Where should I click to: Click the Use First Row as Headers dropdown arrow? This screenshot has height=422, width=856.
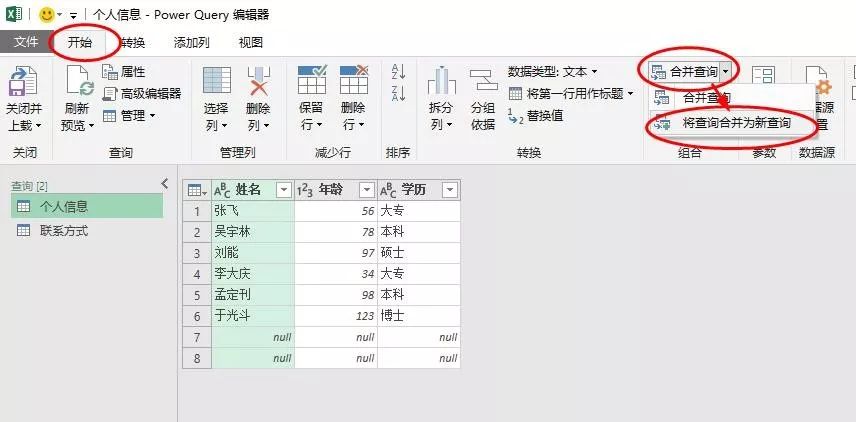630,94
